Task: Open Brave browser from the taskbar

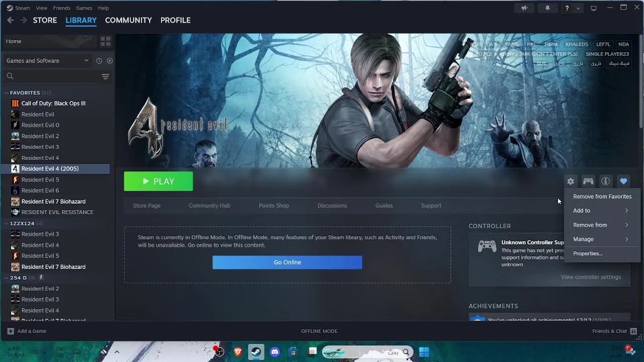Action: click(238, 352)
